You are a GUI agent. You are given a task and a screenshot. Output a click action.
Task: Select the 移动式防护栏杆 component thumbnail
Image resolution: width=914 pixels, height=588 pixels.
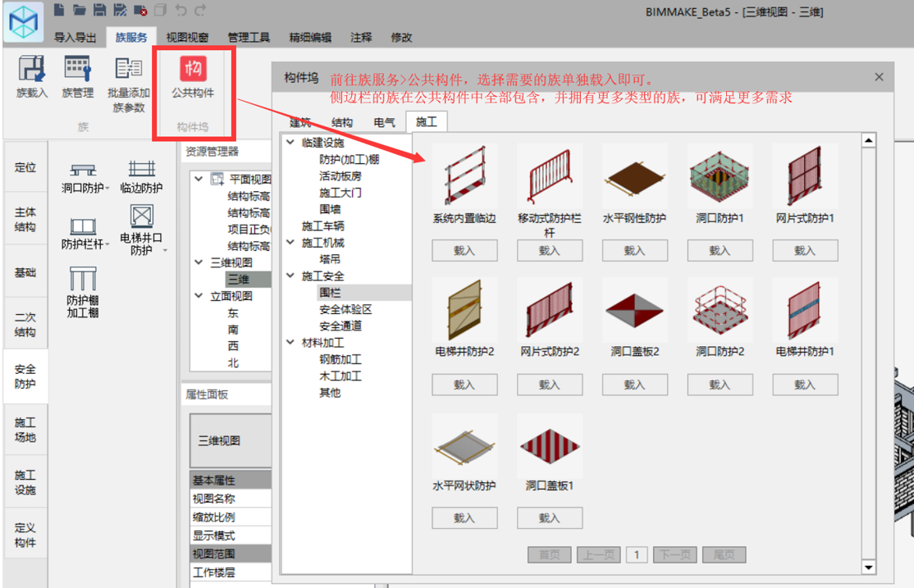click(550, 176)
